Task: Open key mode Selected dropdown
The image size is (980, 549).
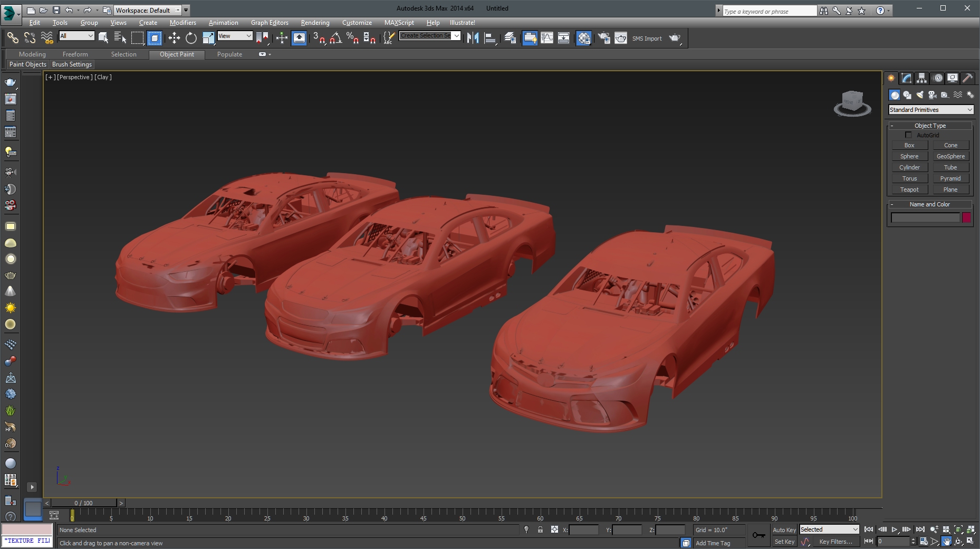Action: [x=829, y=529]
